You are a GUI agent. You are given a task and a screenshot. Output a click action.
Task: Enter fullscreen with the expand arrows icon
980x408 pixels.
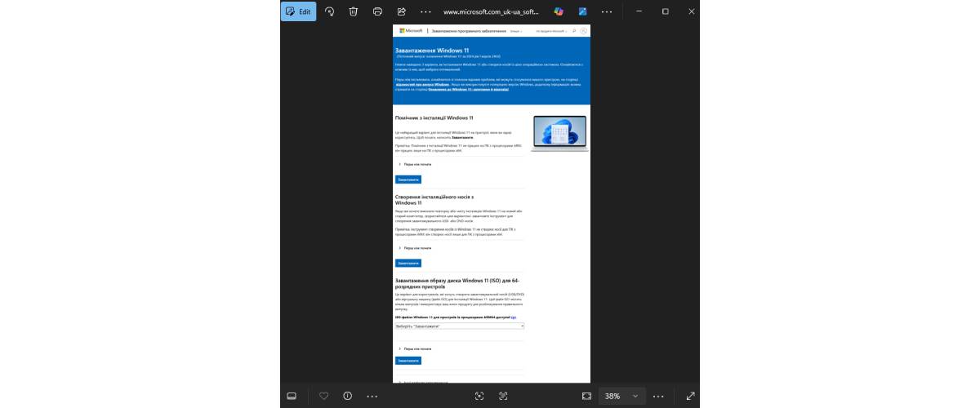(691, 396)
